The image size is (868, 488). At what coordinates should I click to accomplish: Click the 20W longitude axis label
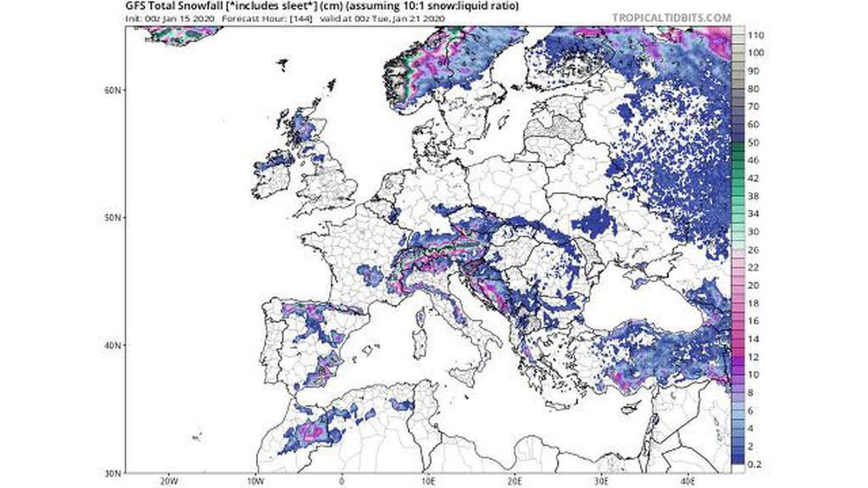click(169, 481)
